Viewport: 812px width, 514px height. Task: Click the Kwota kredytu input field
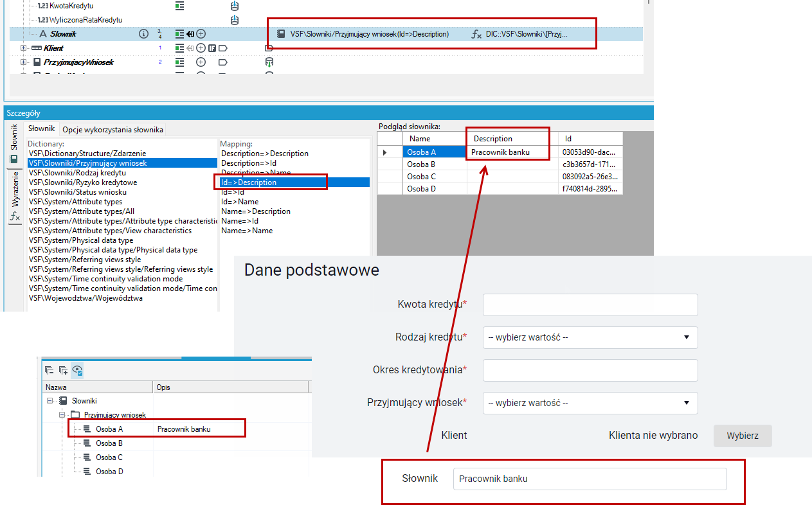pos(590,305)
